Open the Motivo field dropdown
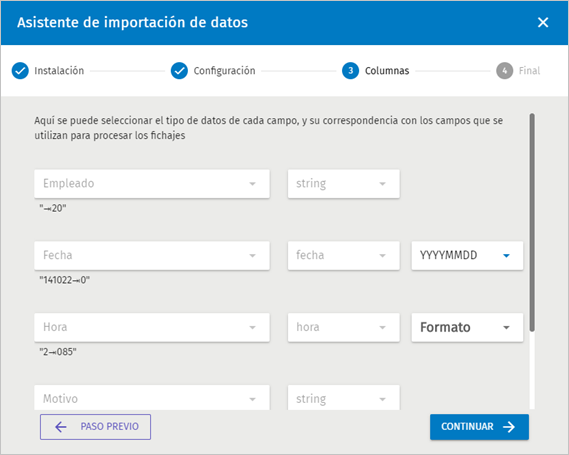The width and height of the screenshot is (569, 455). pyautogui.click(x=152, y=398)
